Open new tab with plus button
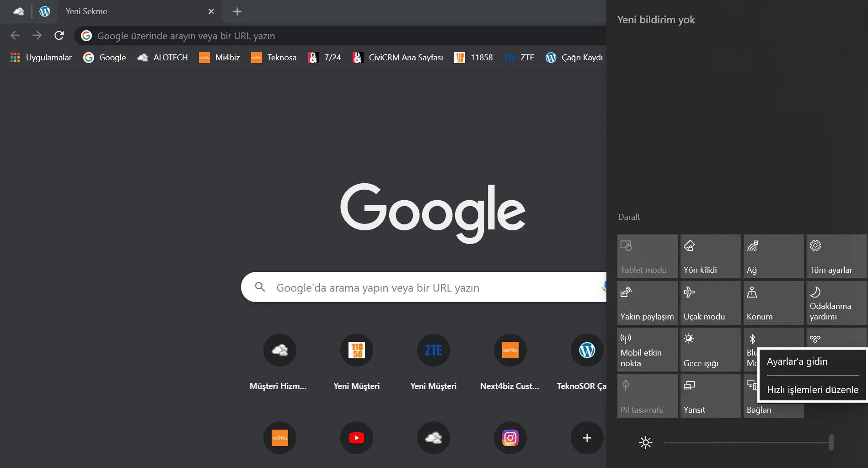Viewport: 868px width, 468px height. (x=237, y=11)
